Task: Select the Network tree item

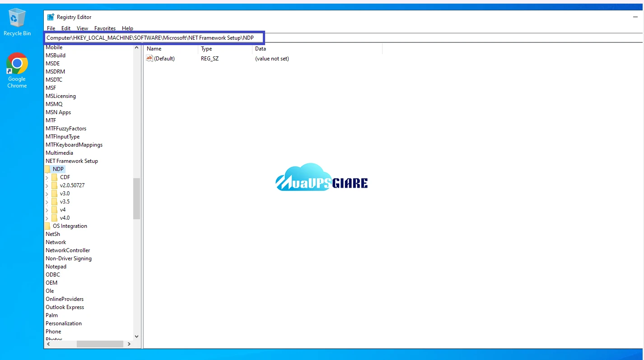Action: (x=56, y=242)
